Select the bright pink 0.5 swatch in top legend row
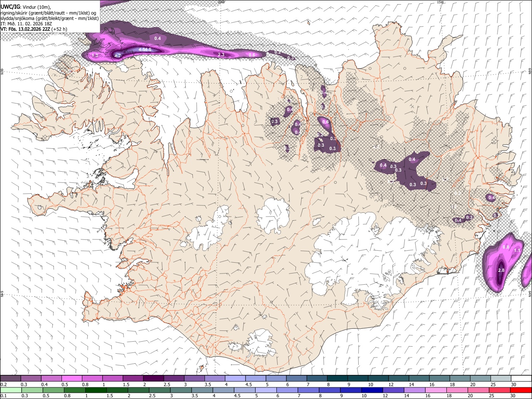Screen dimensions: 532x399 [71, 379]
